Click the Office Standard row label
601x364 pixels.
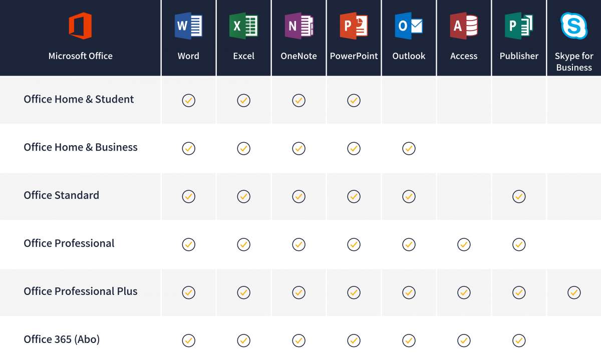coord(61,195)
